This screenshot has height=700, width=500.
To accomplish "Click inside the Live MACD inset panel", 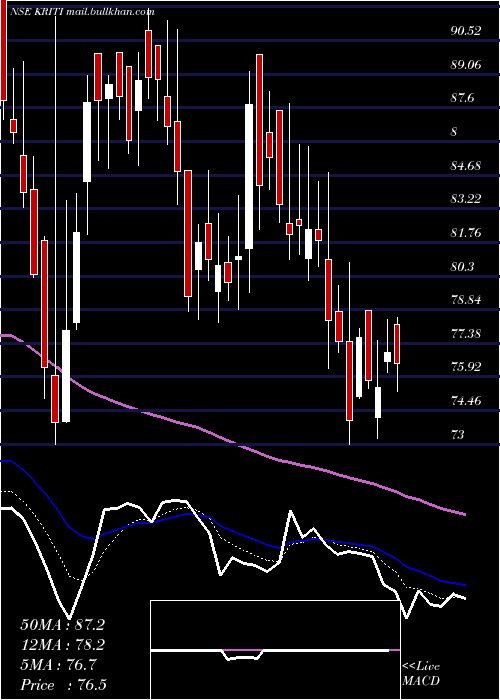I will click(x=275, y=650).
